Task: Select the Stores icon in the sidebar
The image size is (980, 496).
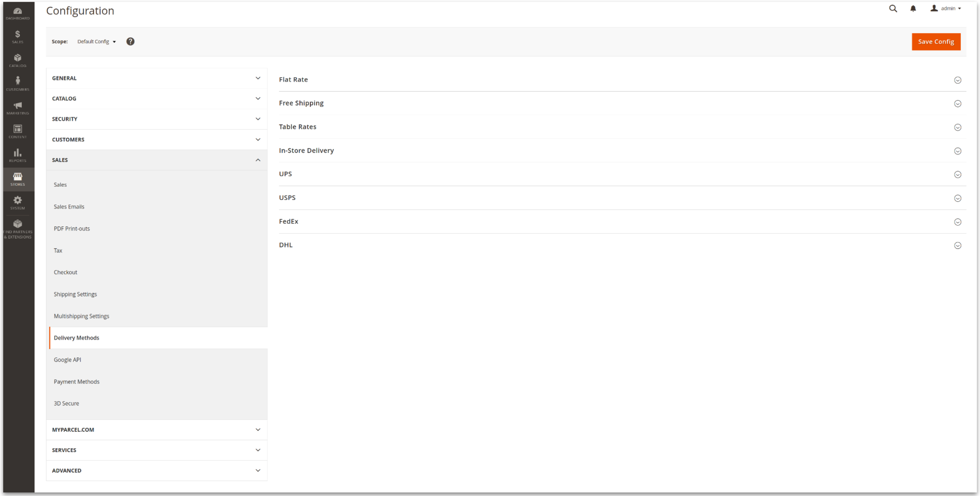Action: (17, 179)
